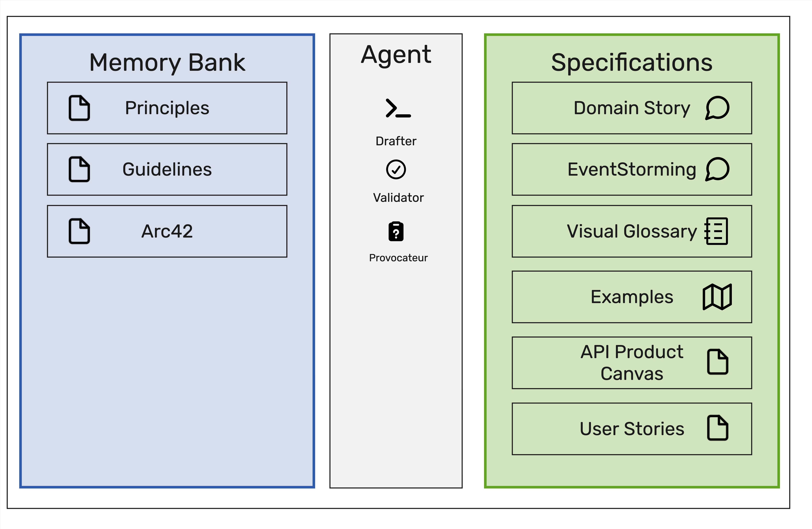
Task: Click the chat bubble icon beside EventStorming
Action: coord(717,169)
